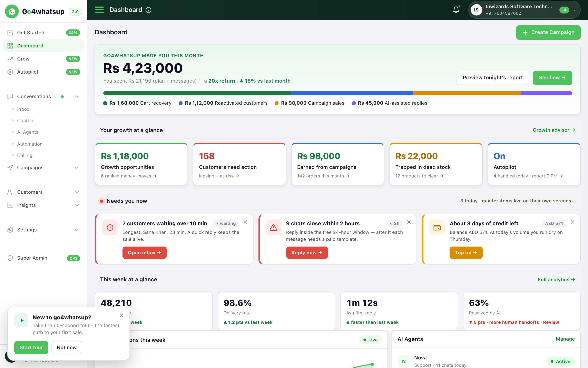Click the Dashboard grid icon in sidebar
This screenshot has height=368, width=588.
coord(10,46)
